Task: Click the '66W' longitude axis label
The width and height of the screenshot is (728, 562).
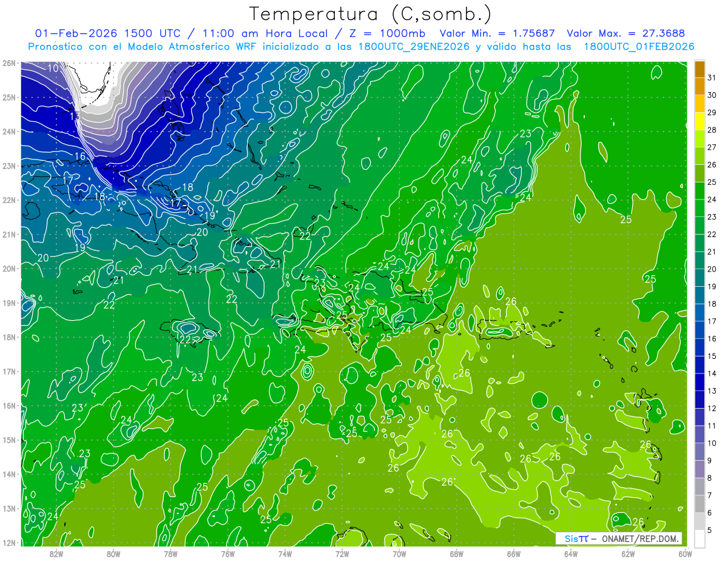Action: pyautogui.click(x=514, y=554)
